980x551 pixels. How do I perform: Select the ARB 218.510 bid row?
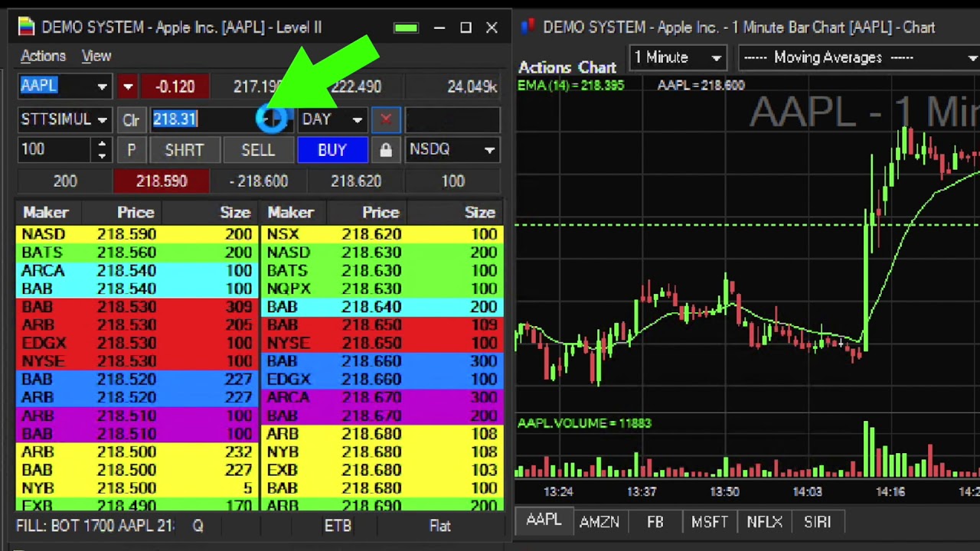point(137,416)
